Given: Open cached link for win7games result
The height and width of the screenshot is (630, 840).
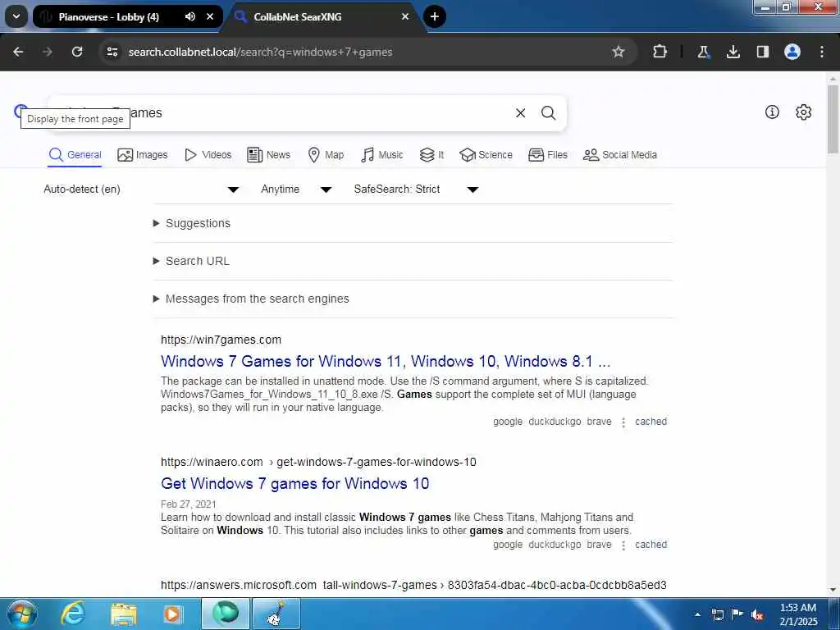Looking at the screenshot, I should 651,422.
